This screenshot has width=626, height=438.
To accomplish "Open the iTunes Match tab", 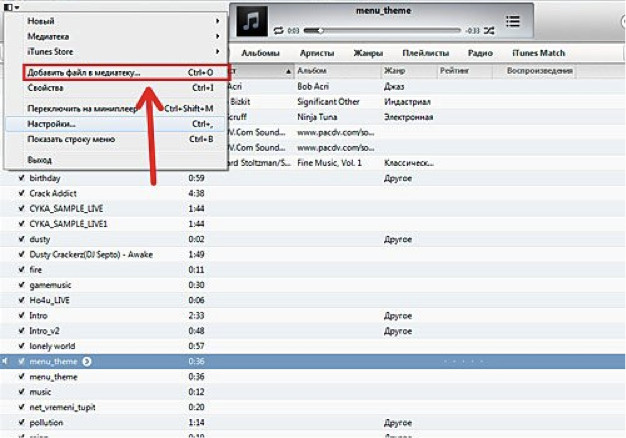I will coord(537,52).
